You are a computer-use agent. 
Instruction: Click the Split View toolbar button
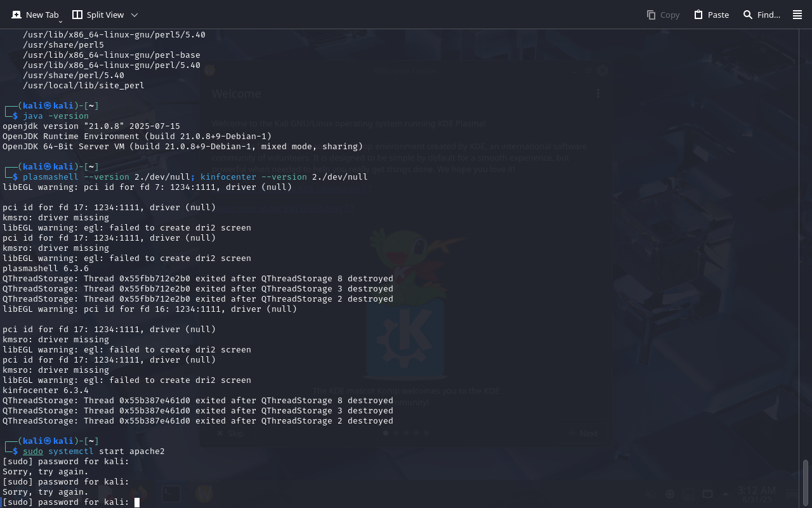(x=98, y=15)
